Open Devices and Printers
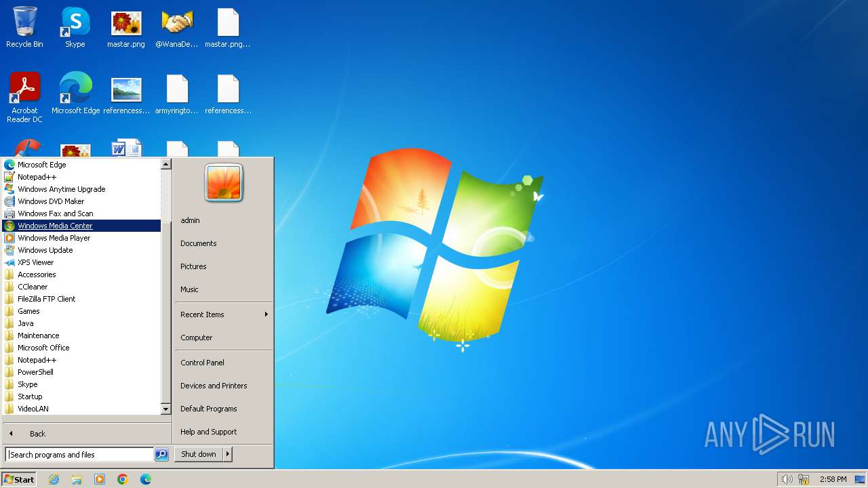 tap(224, 386)
